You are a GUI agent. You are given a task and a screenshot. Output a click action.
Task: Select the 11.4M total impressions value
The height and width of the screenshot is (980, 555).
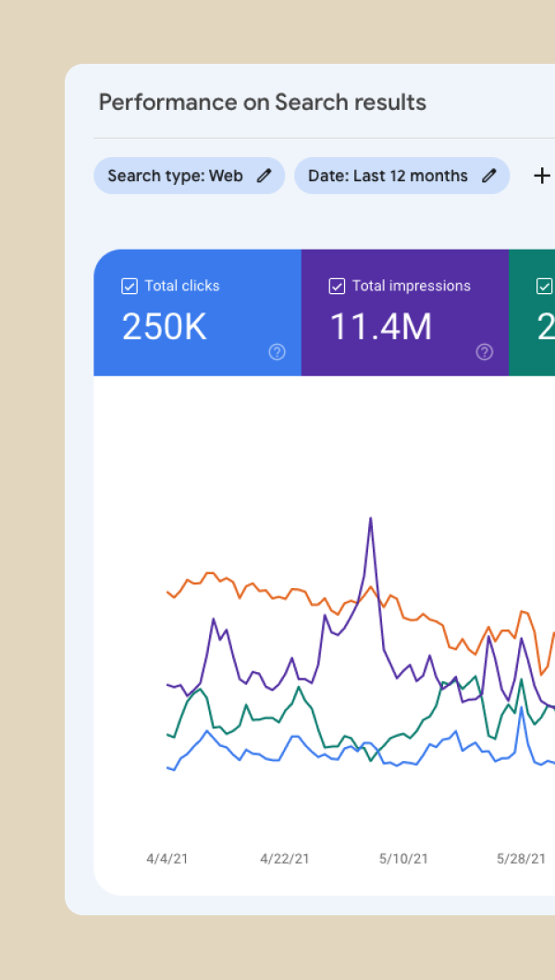click(x=380, y=326)
